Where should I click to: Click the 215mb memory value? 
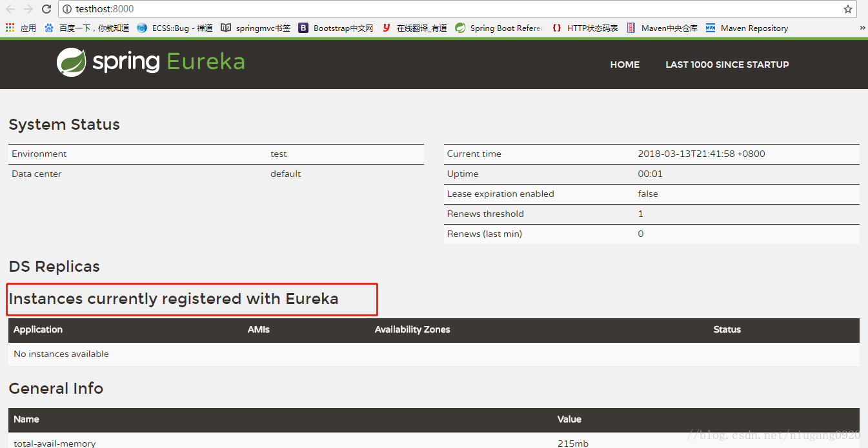[573, 443]
